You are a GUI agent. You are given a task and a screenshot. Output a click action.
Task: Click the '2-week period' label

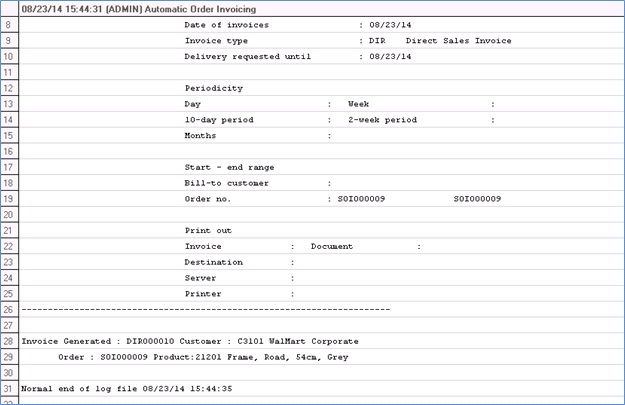pyautogui.click(x=383, y=120)
